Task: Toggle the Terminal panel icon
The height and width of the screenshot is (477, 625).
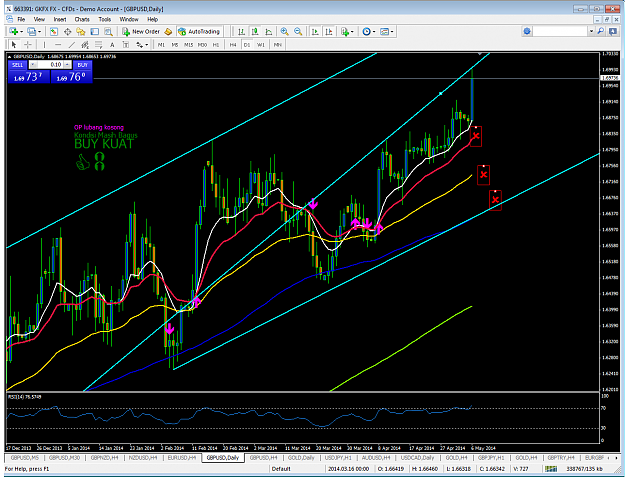Action: tap(94, 31)
